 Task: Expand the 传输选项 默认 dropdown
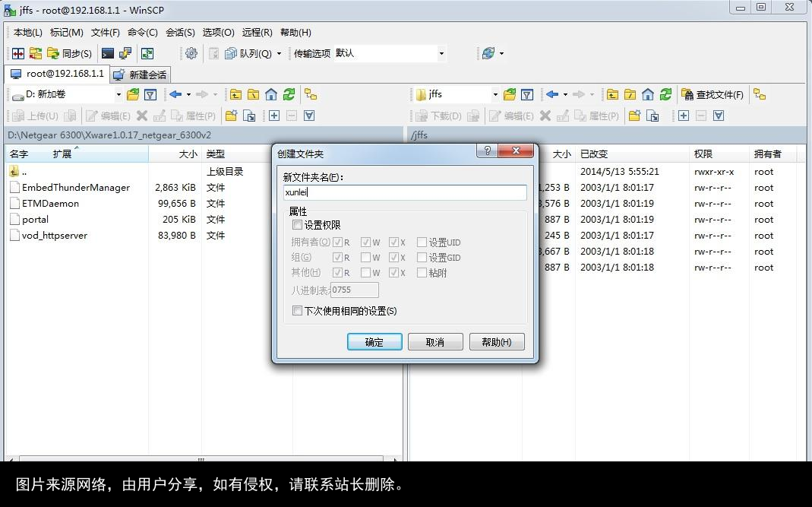click(441, 53)
